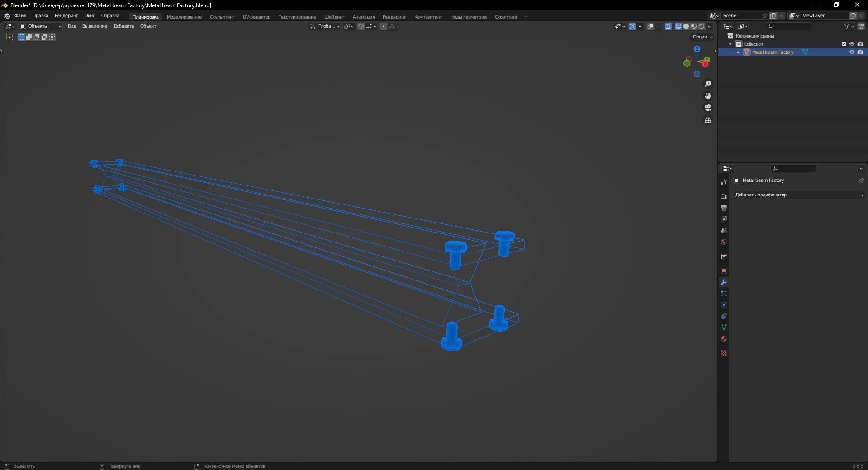Open the pivot point dropdown
Image resolution: width=868 pixels, height=470 pixels.
[349, 26]
